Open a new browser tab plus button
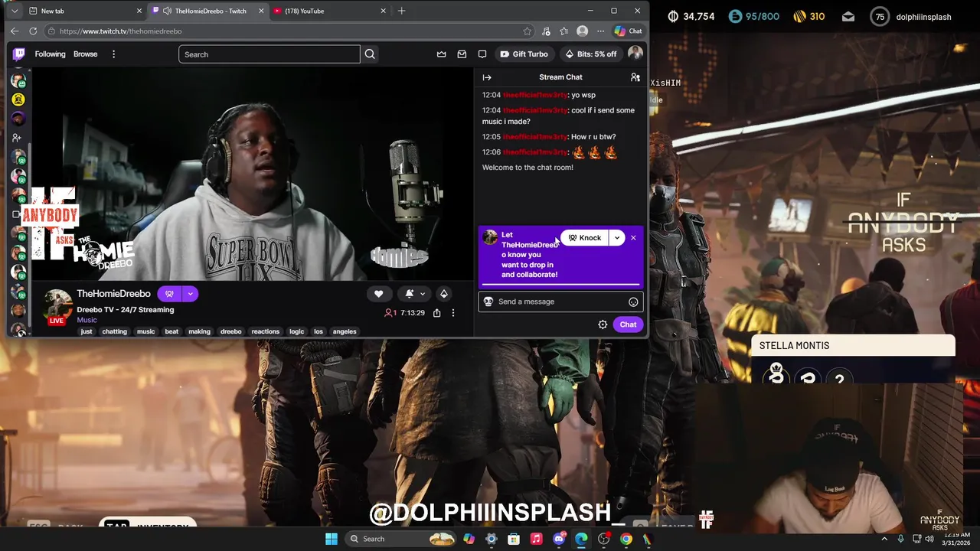 (x=401, y=11)
